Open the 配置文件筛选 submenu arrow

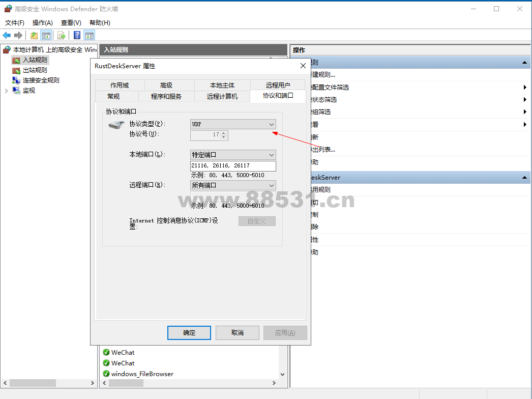pyautogui.click(x=525, y=88)
